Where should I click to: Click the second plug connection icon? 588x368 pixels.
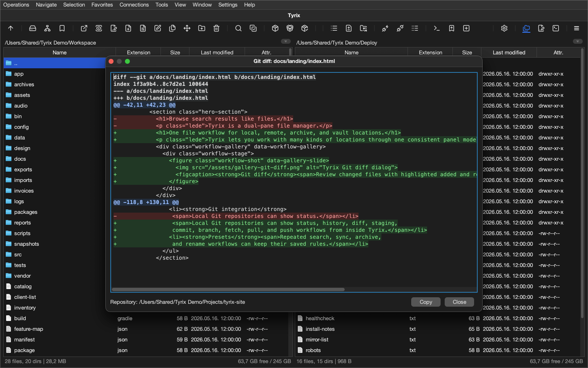tap(400, 28)
